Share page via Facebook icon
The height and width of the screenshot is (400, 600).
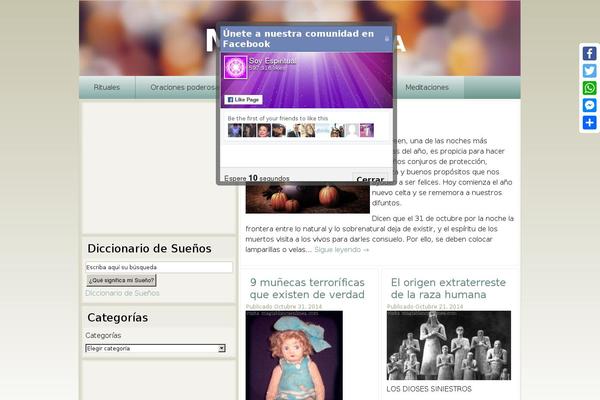589,53
